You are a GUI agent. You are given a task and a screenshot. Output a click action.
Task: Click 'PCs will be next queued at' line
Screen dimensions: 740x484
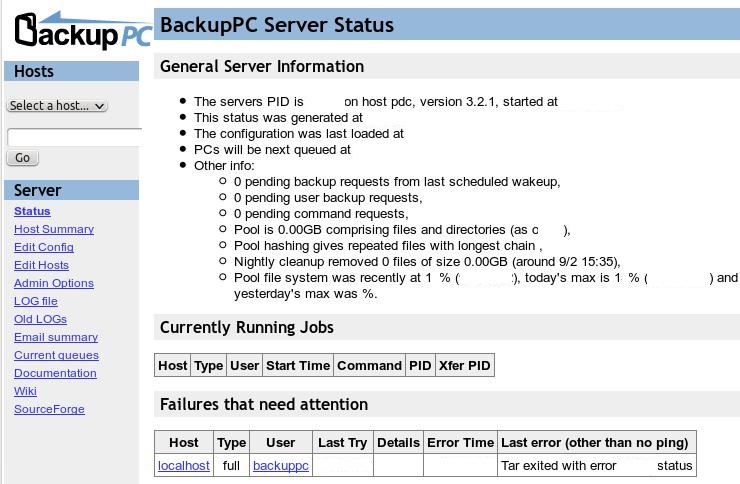(x=272, y=150)
